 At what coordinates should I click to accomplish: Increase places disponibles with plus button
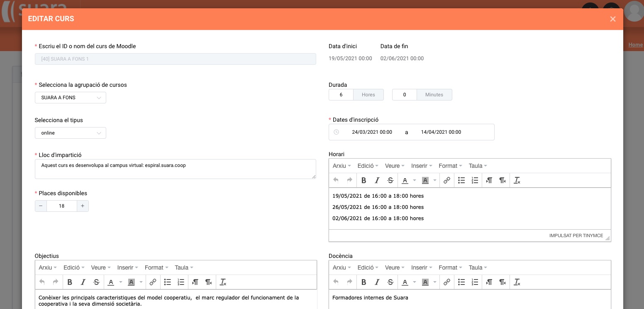click(83, 206)
